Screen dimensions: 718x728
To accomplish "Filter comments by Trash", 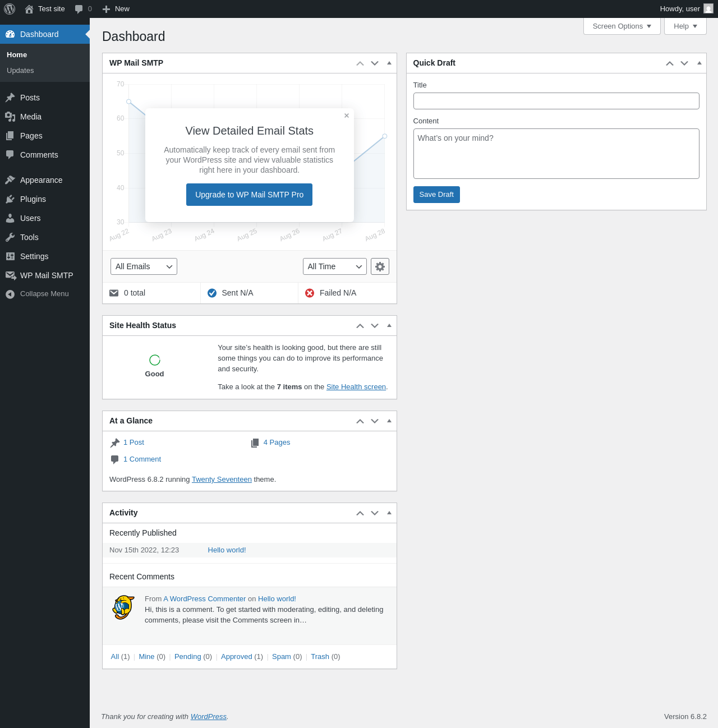I will coord(320,657).
